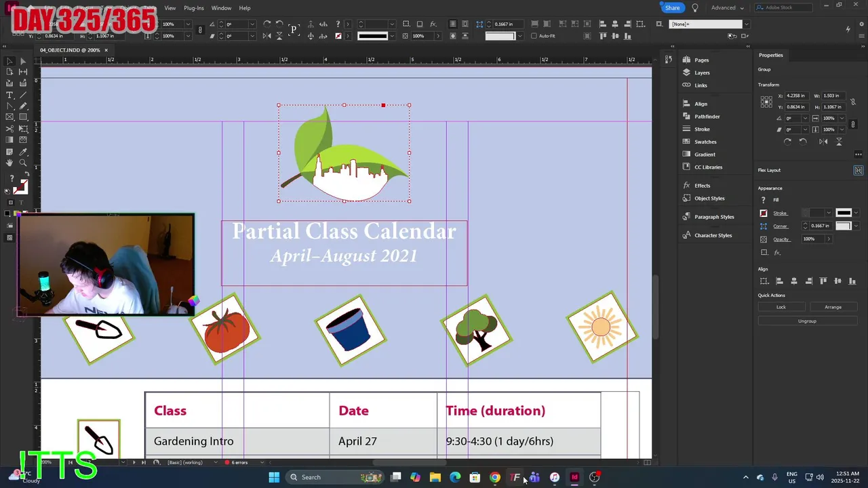
Task: Toggle the Flex Layout button
Action: (x=858, y=170)
